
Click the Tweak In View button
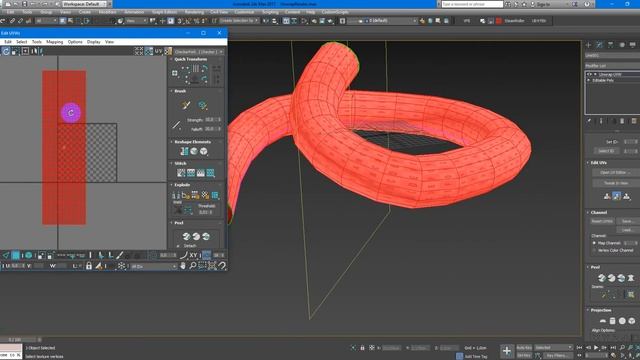[616, 183]
